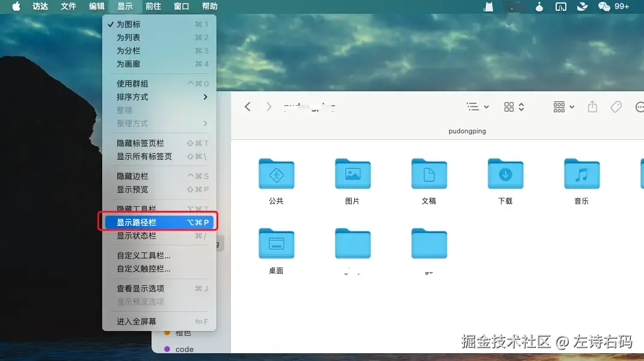Viewport: 644px width, 361px height.
Task: Click the WeChat menu bar icon
Action: click(604, 6)
